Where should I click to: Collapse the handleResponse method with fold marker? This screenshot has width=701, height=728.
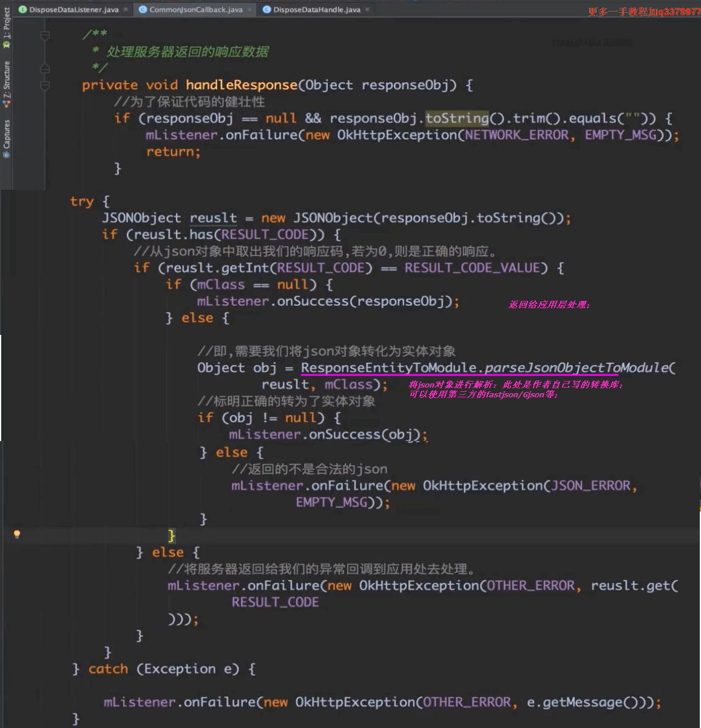click(x=45, y=86)
